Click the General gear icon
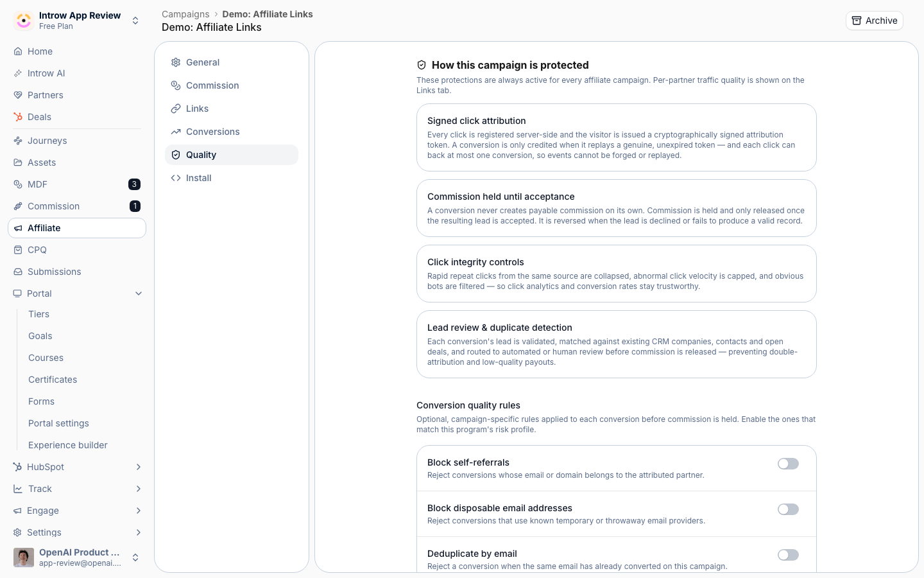 point(176,62)
